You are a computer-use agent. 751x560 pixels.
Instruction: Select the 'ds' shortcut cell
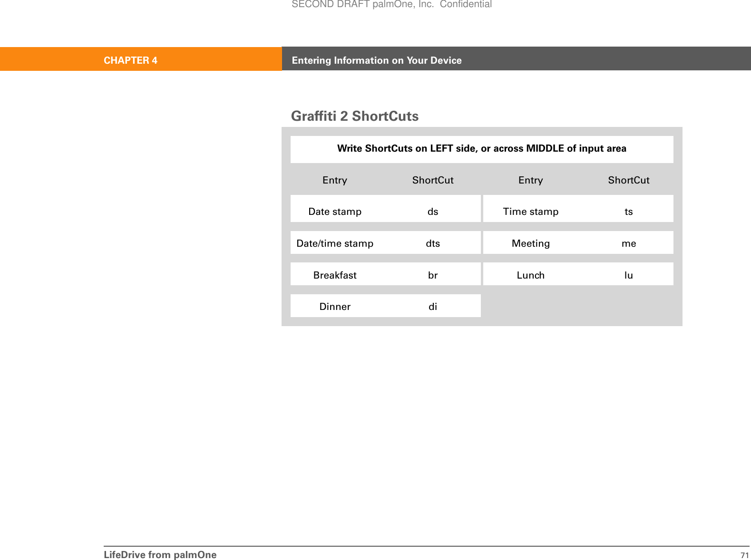433,212
